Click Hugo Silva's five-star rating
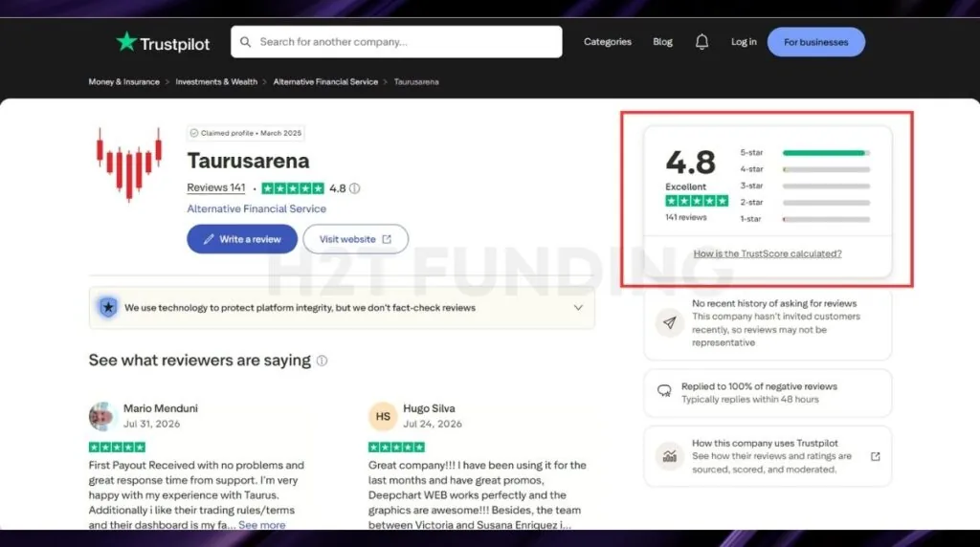 [396, 448]
